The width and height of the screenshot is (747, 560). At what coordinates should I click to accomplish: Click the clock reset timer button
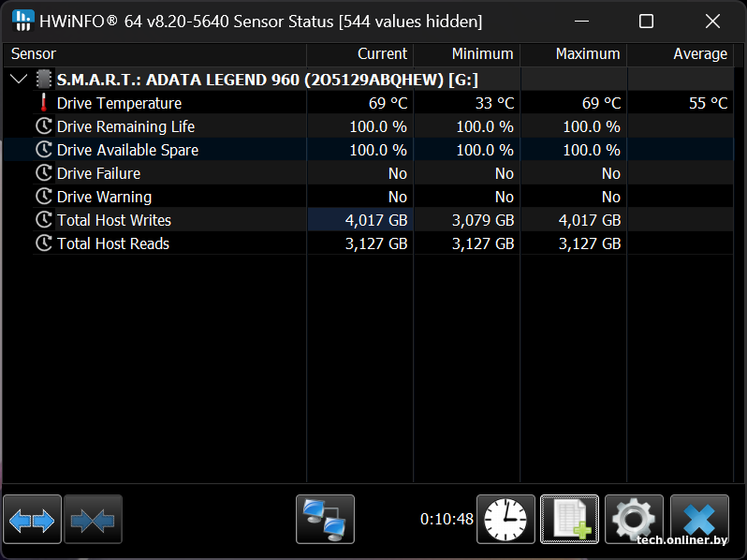point(505,520)
